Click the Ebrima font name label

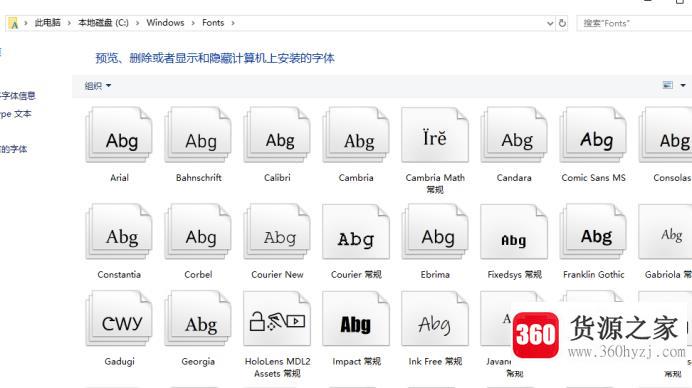pyautogui.click(x=435, y=274)
